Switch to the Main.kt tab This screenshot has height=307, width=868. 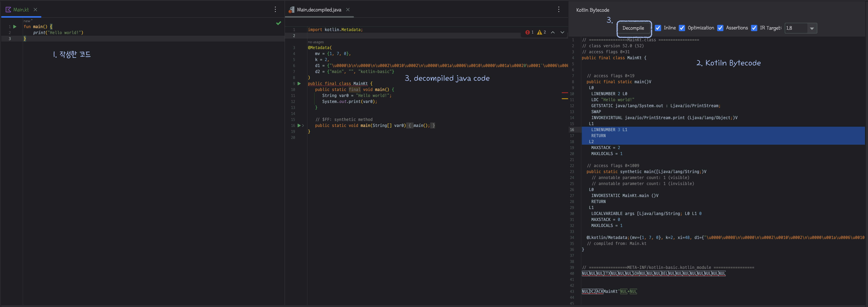point(21,10)
